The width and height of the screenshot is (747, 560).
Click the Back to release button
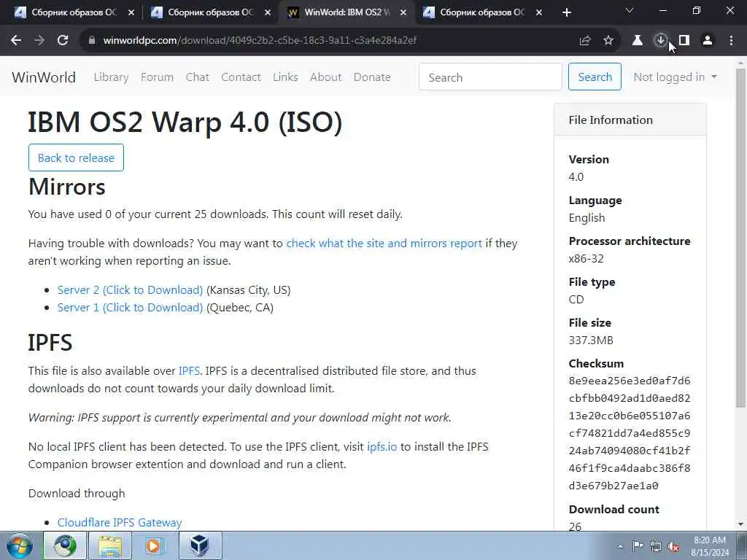[76, 157]
